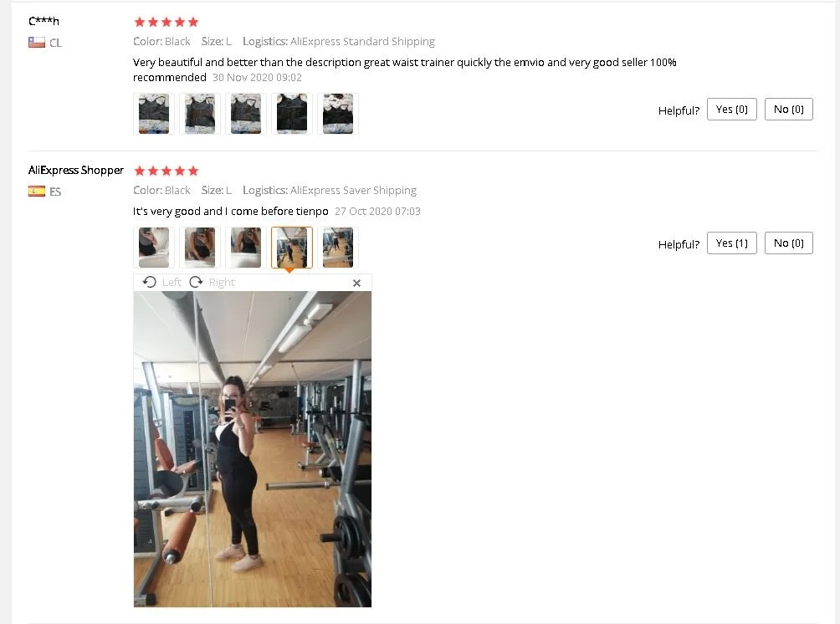Close the enlarged photo preview
The width and height of the screenshot is (840, 624).
tap(356, 283)
